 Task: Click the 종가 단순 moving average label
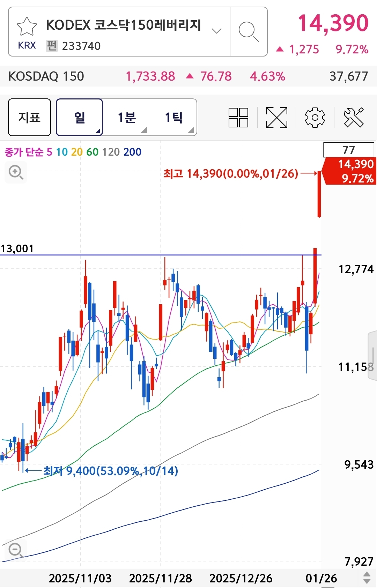[24, 152]
